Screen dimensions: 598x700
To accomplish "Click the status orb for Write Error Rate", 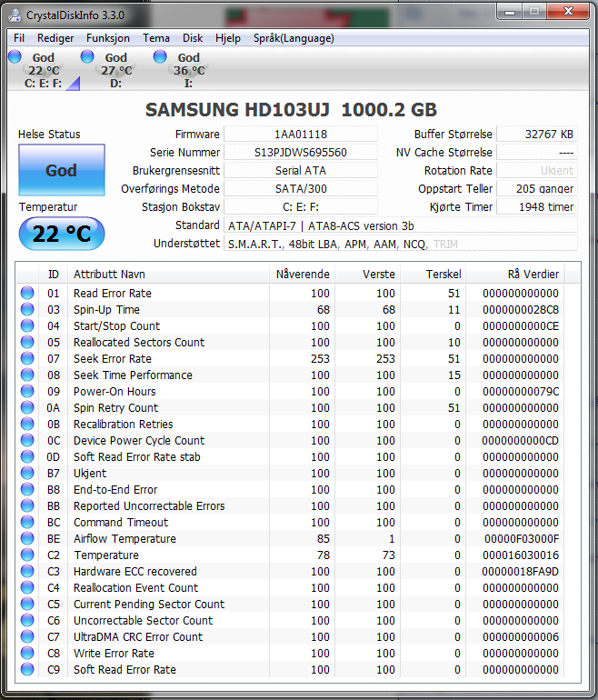I will [27, 653].
